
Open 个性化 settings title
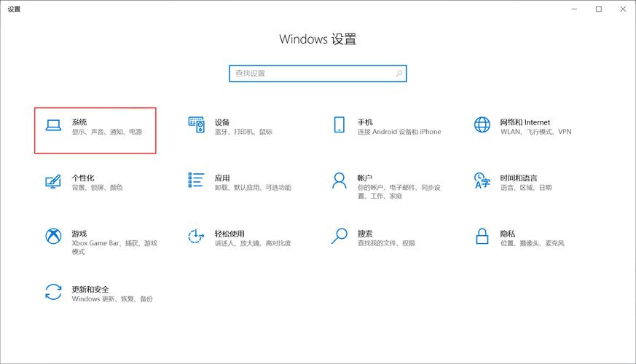click(83, 178)
